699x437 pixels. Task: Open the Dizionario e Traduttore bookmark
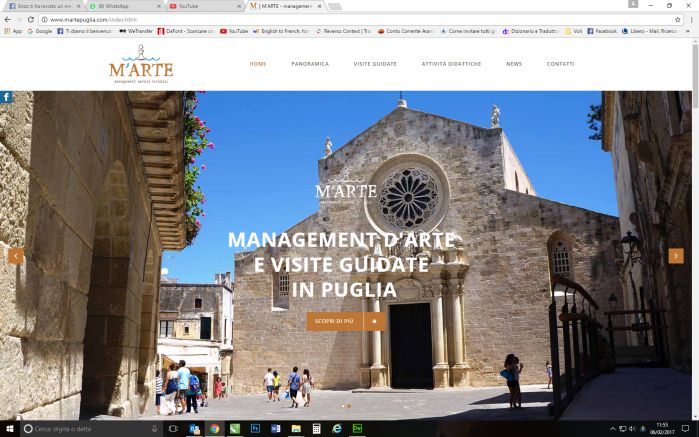coord(530,31)
